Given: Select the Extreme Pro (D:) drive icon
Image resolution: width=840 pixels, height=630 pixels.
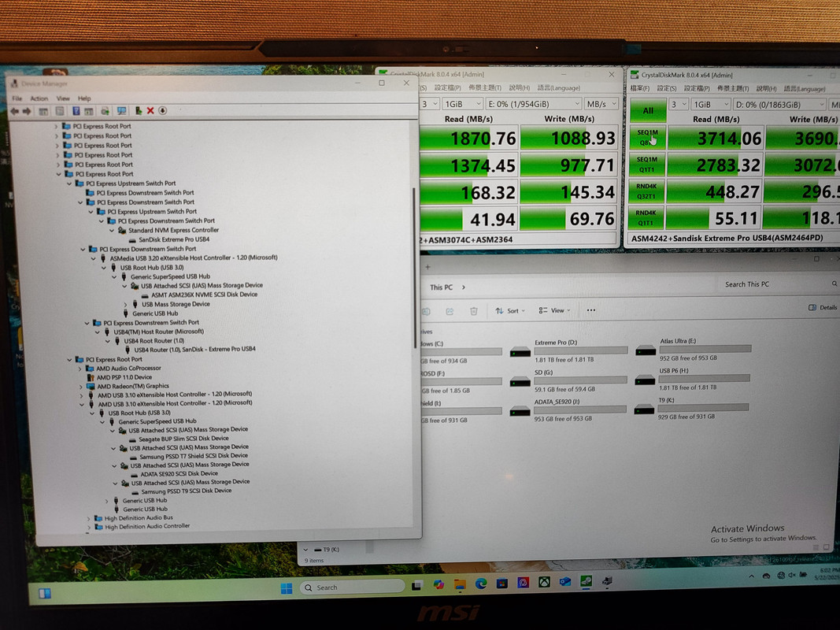Looking at the screenshot, I should (x=520, y=352).
